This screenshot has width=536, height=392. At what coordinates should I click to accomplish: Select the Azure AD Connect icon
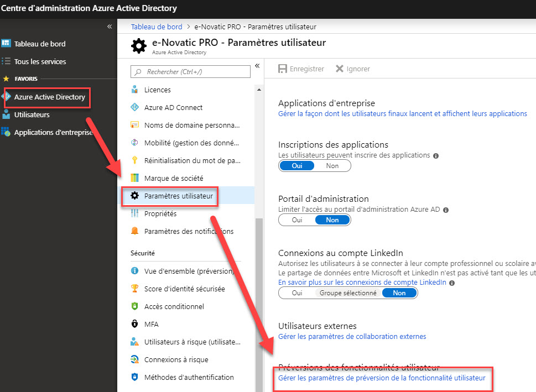134,107
